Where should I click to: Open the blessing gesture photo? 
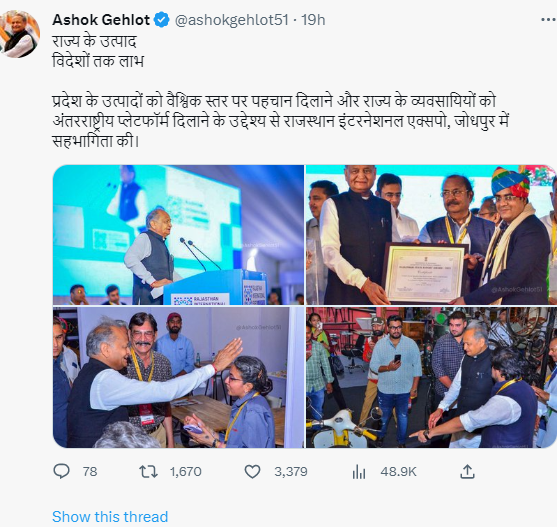click(x=178, y=377)
